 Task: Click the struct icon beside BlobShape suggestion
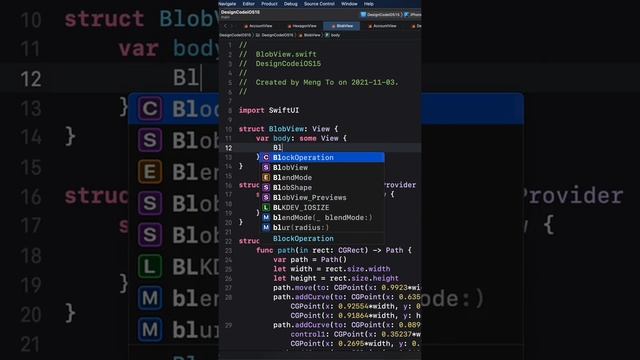[x=266, y=188]
